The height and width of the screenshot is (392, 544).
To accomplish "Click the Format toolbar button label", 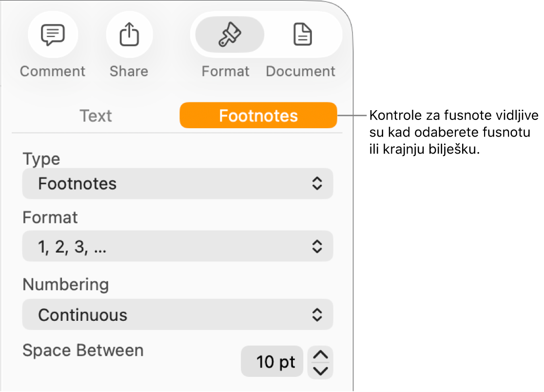I will [x=225, y=71].
